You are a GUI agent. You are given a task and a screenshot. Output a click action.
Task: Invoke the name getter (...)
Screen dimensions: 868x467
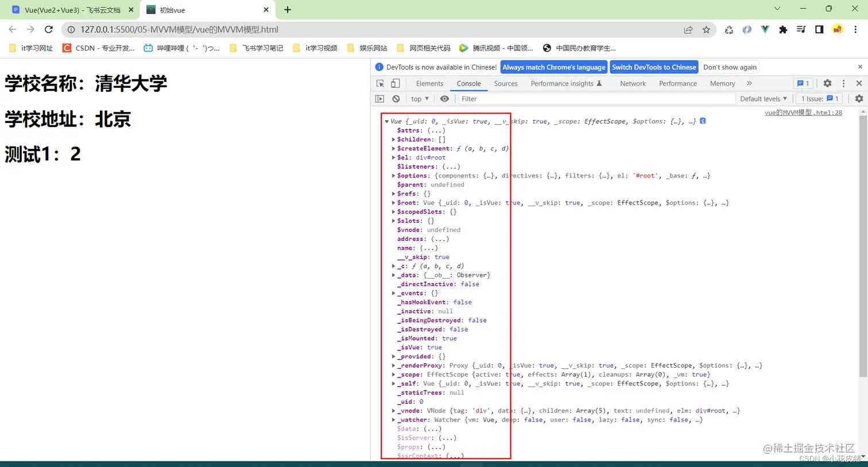(x=428, y=248)
